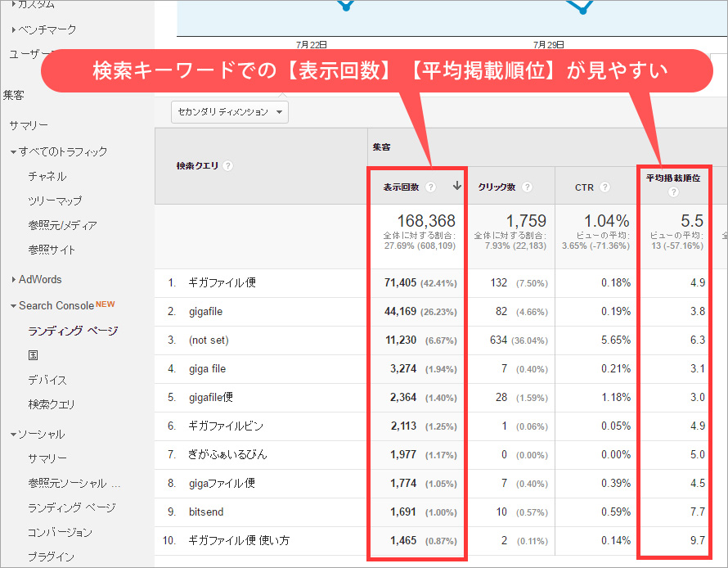
Task: Open help icon beside クリック数 column
Action: [527, 187]
